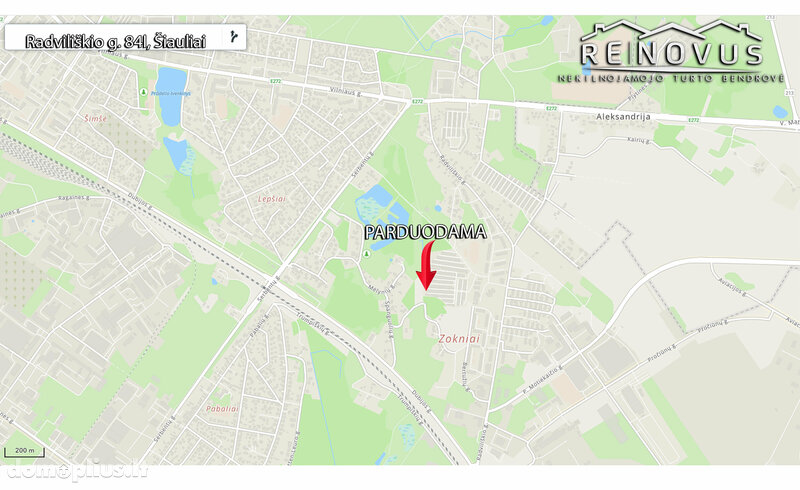This screenshot has width=800, height=490.
Task: Click the Radviliškio g. 84I, Šiauliai address field
Action: [126, 37]
